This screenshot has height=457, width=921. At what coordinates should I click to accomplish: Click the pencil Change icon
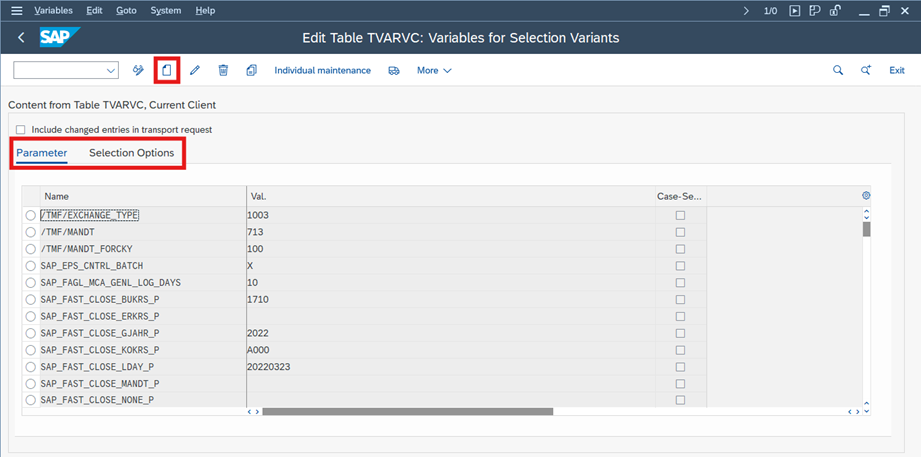tap(195, 70)
